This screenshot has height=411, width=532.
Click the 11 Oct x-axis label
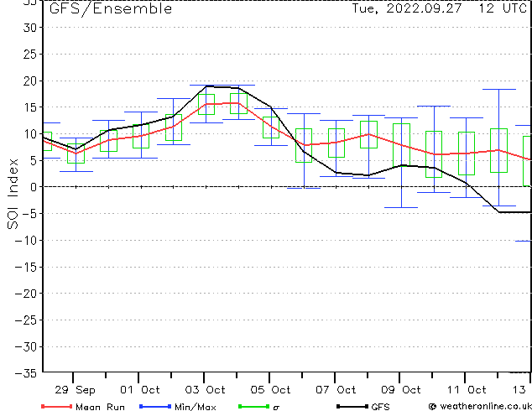(x=467, y=390)
